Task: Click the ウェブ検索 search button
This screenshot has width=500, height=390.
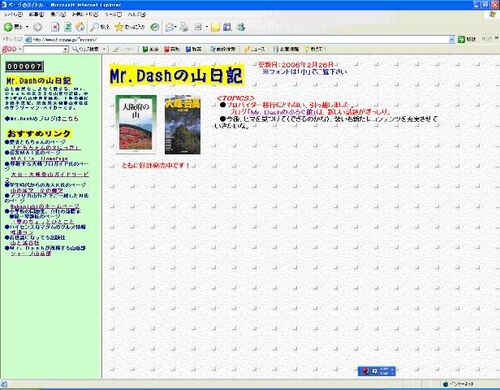Action: pos(86,49)
